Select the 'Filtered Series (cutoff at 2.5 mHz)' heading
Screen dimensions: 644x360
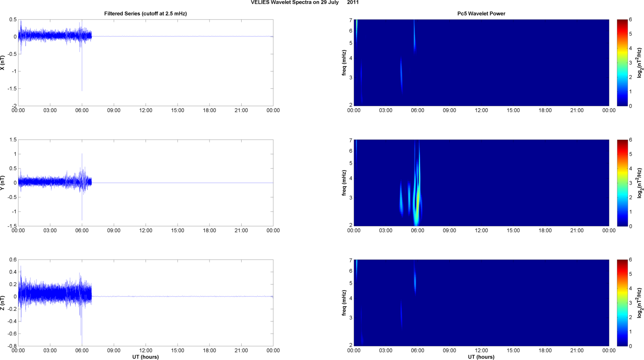[x=146, y=14]
